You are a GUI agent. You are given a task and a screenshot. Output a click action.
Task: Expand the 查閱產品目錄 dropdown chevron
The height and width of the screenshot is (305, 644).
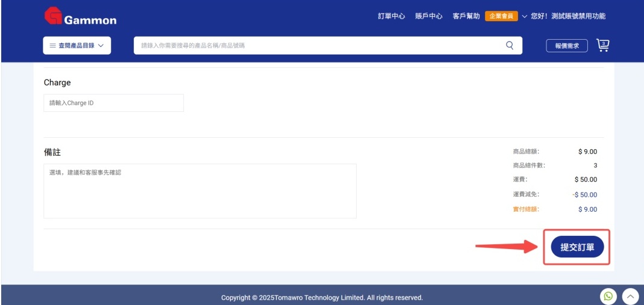pyautogui.click(x=101, y=45)
